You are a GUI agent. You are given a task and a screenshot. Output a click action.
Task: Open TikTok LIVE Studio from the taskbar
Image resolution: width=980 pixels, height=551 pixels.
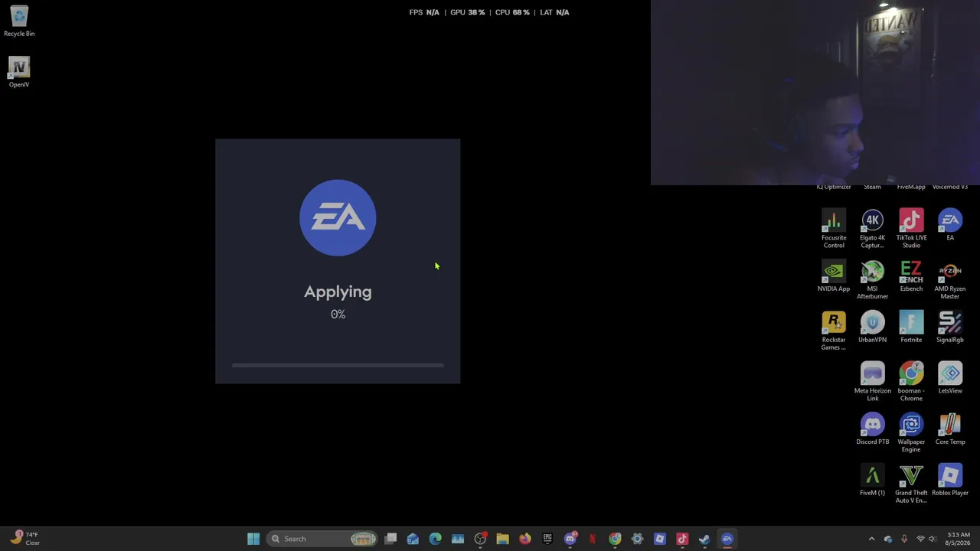(682, 539)
